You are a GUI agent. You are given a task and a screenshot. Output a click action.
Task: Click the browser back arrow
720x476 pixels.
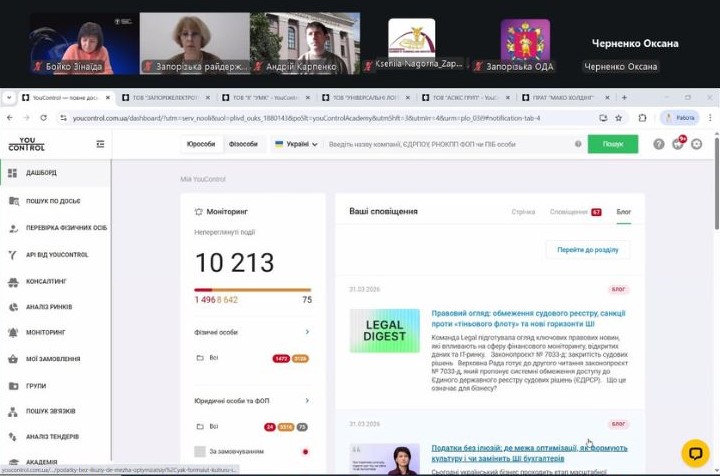click(x=10, y=118)
